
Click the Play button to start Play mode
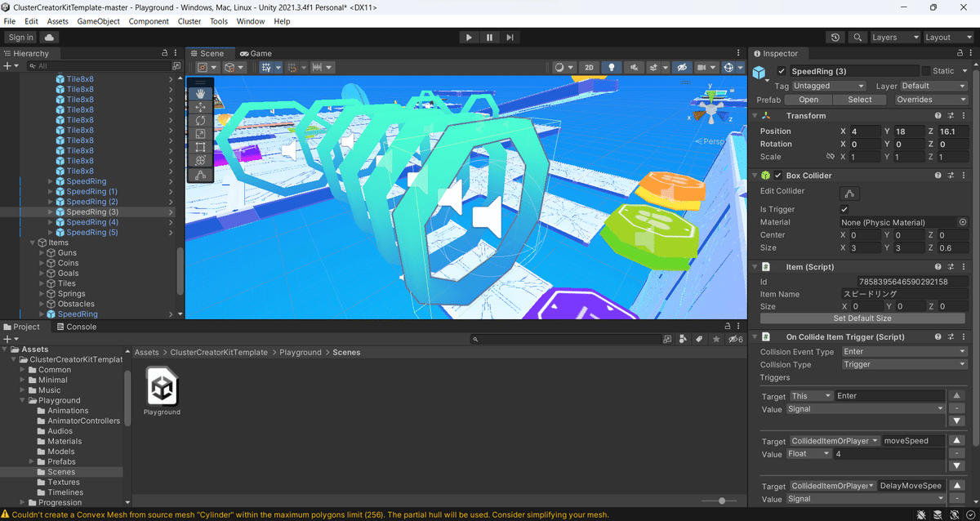point(468,37)
